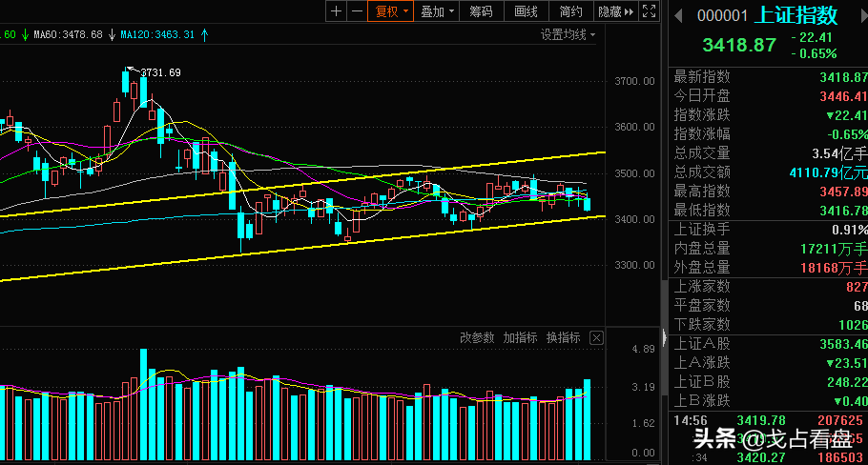Enter fullscreen with the expand icon

click(x=649, y=11)
